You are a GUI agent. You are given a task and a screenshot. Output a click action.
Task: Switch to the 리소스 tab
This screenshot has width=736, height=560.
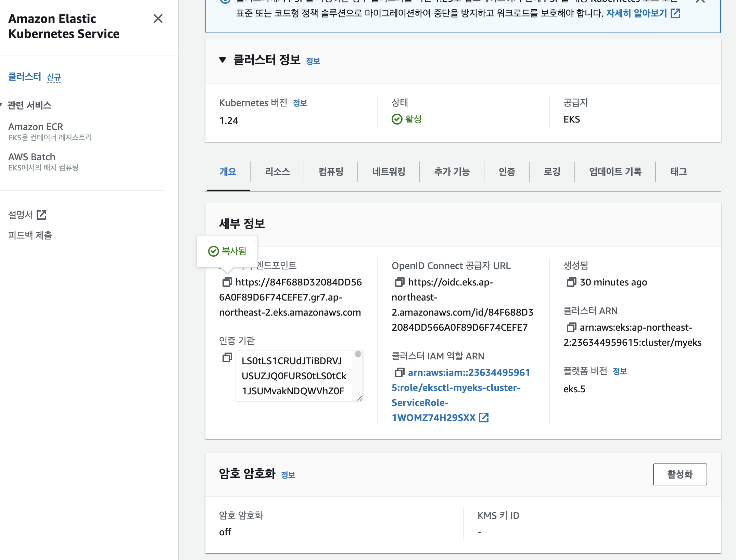(x=277, y=171)
